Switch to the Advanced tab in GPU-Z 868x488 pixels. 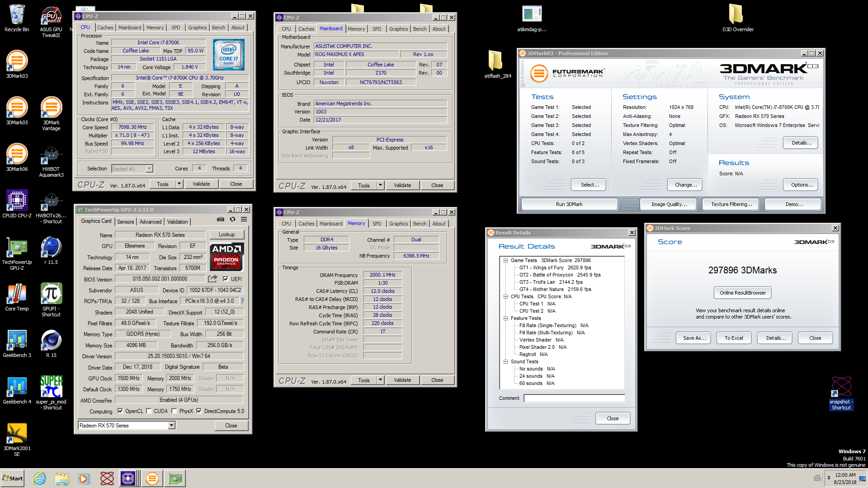tap(151, 222)
